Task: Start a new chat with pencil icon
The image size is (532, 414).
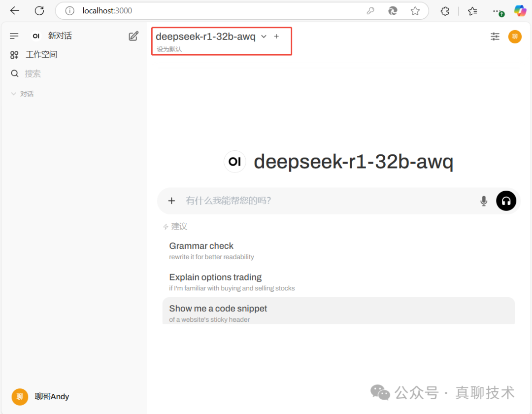Action: point(133,36)
